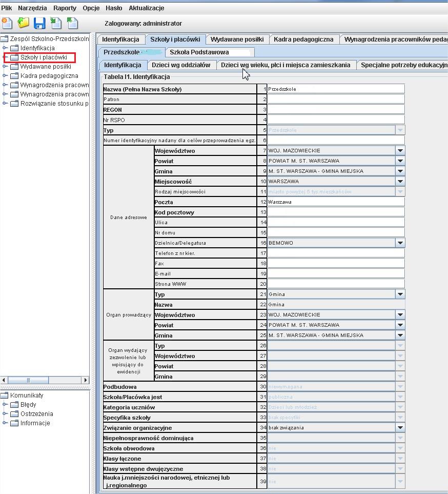Switch to the Dzieci wg oddziałów tab
Screen dimensions: 448x494
[x=181, y=65]
